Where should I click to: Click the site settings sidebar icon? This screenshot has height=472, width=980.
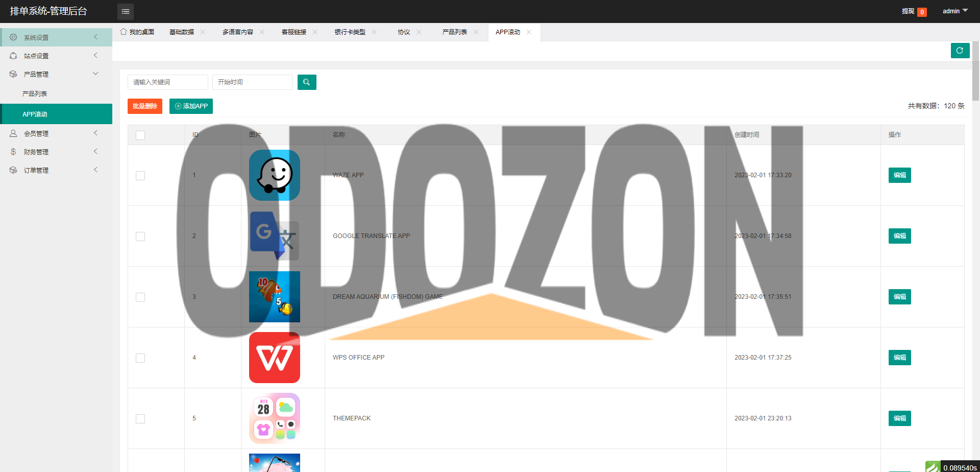pos(13,56)
